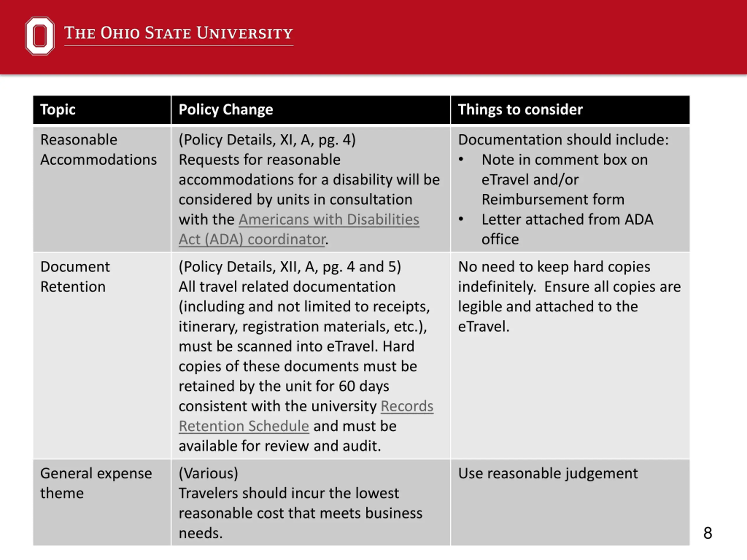Select the Policy Change column header
The width and height of the screenshot is (747, 560).
click(x=311, y=110)
